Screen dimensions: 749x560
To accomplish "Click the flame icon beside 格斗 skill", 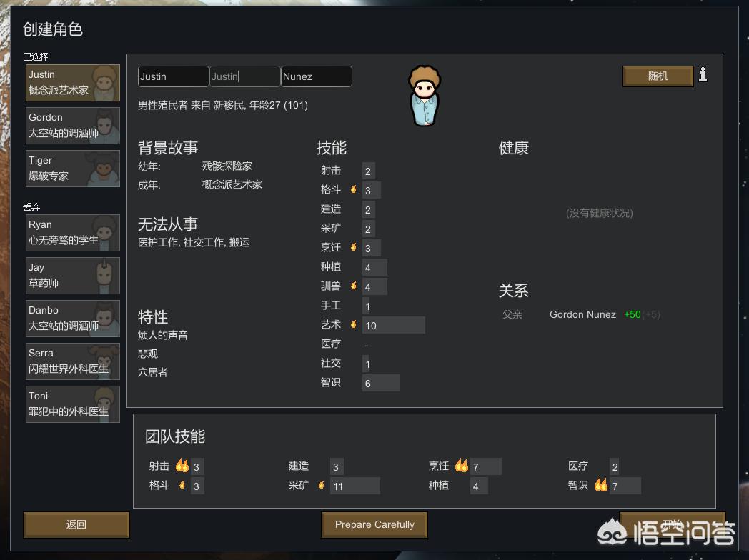I will [354, 189].
